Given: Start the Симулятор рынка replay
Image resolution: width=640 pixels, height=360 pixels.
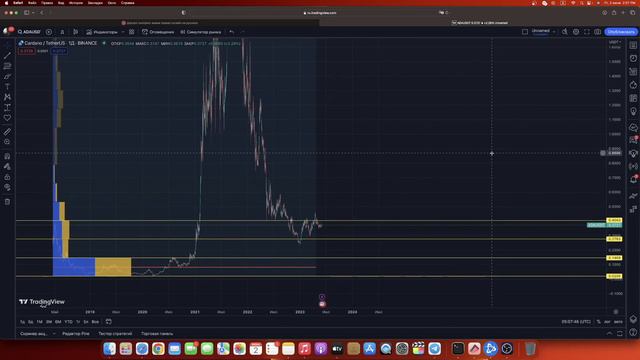Looking at the screenshot, I should [x=201, y=32].
